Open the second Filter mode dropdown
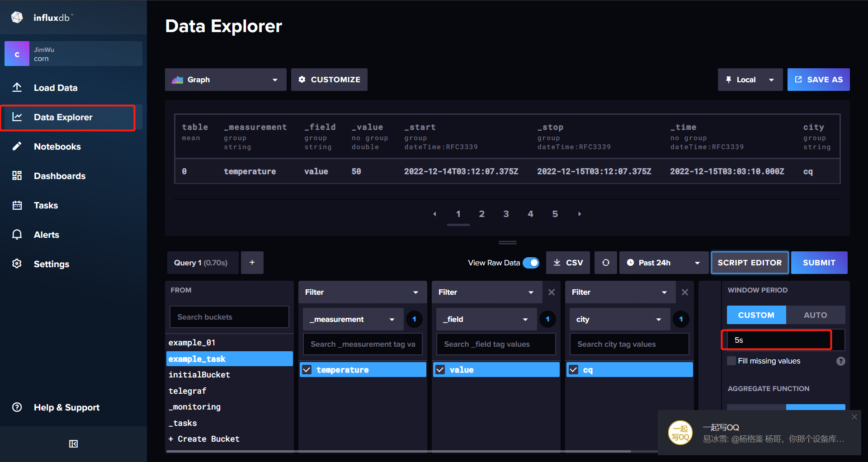868x462 pixels. (x=487, y=292)
